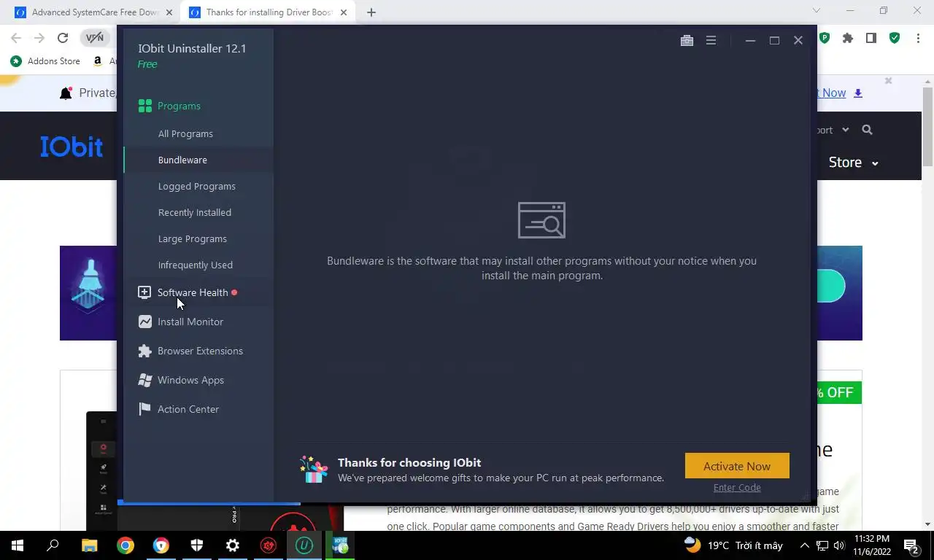
Task: Open Install Monitor section
Action: pyautogui.click(x=190, y=322)
